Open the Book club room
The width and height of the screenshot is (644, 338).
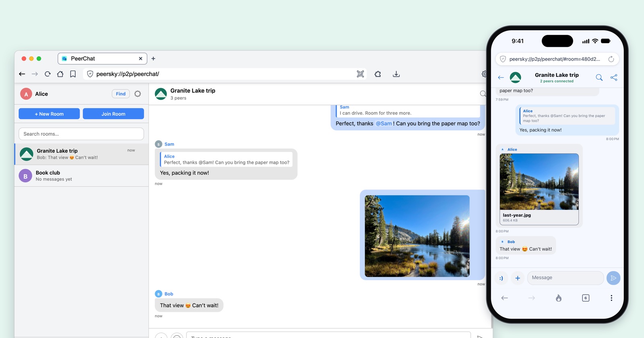(82, 176)
